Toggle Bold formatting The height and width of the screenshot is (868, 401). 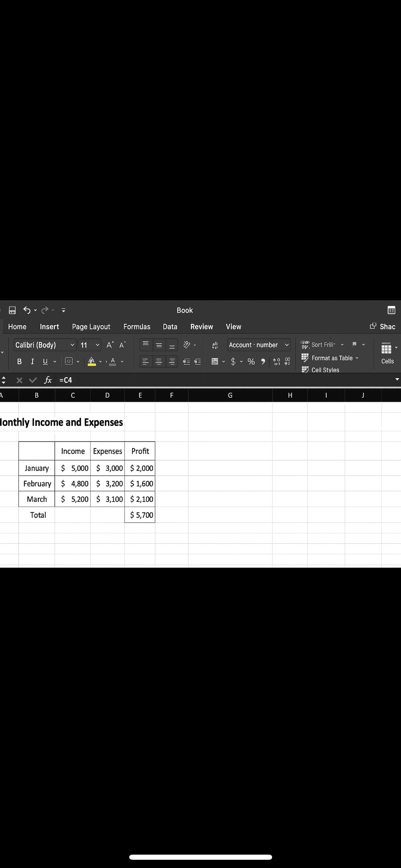click(x=19, y=361)
